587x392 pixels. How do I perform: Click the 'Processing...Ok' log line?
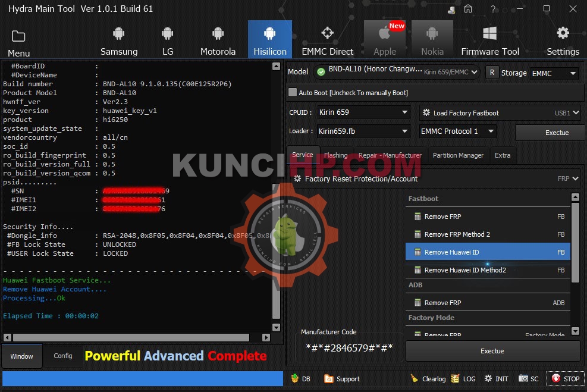click(x=34, y=298)
